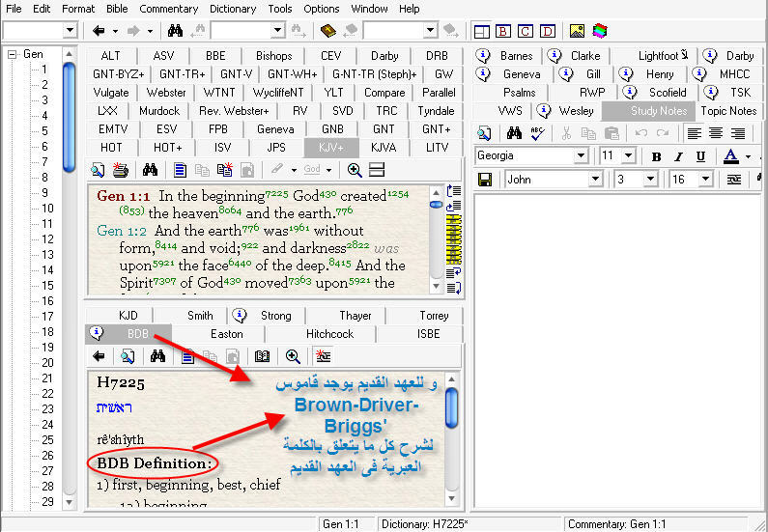768x532 pixels.
Task: Set align left in notes editor
Action: pos(694,132)
